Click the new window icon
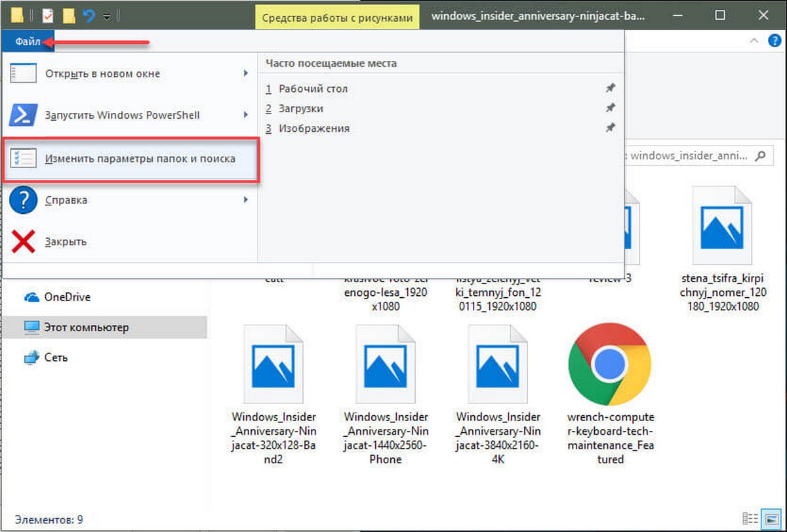 pos(23,73)
